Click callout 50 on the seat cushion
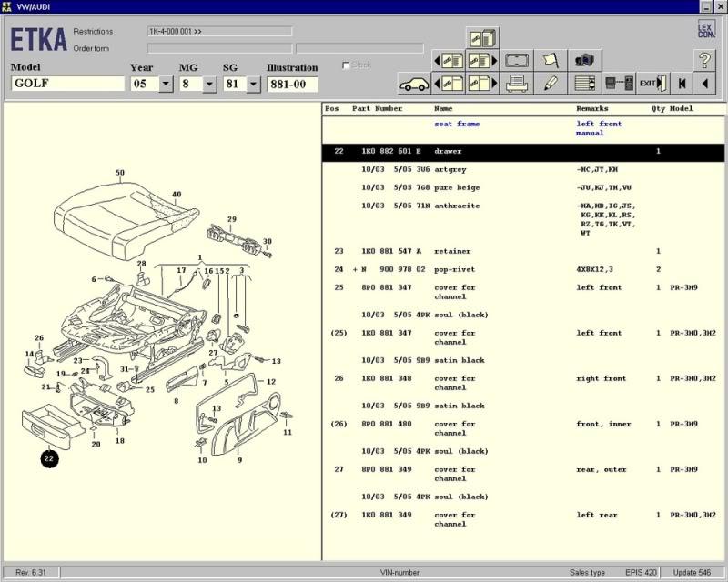 pyautogui.click(x=120, y=173)
